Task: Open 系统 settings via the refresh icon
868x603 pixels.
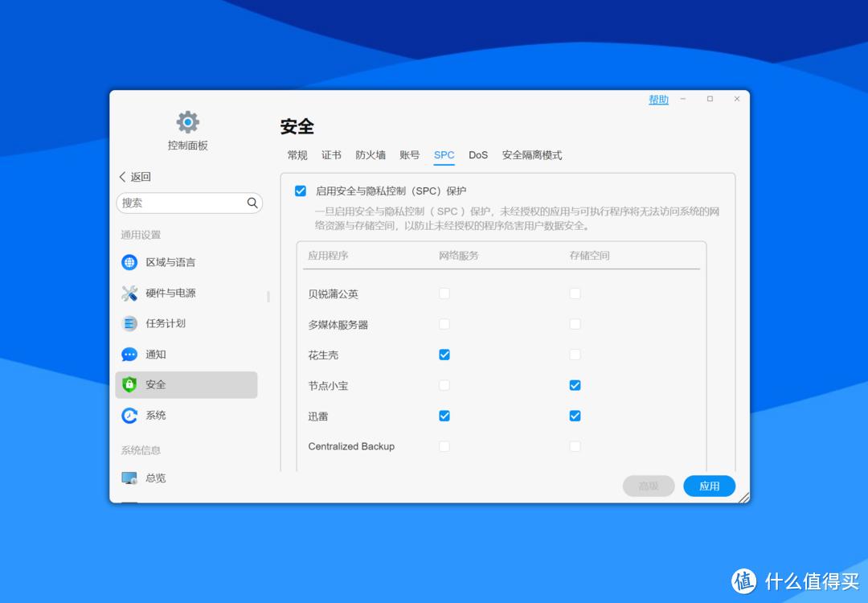Action: pyautogui.click(x=129, y=415)
